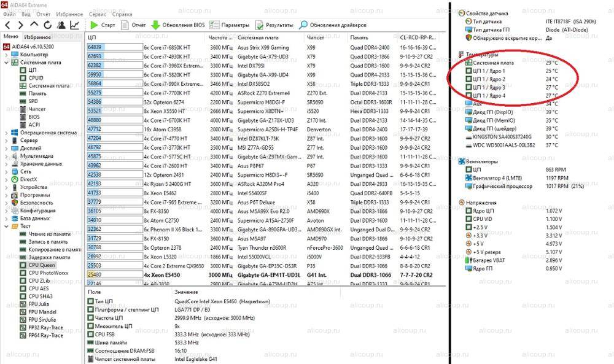Expand the Computer tree node

point(7,55)
